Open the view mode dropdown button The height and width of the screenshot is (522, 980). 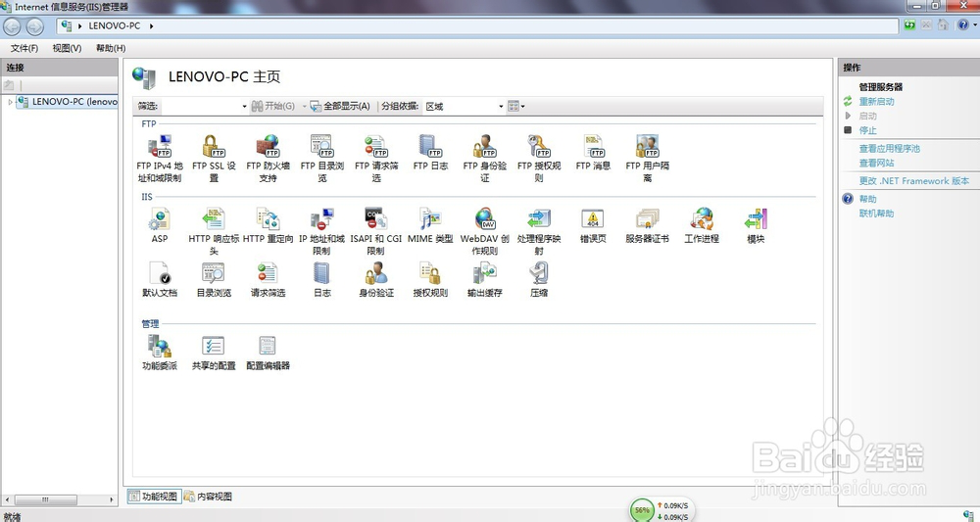[516, 107]
